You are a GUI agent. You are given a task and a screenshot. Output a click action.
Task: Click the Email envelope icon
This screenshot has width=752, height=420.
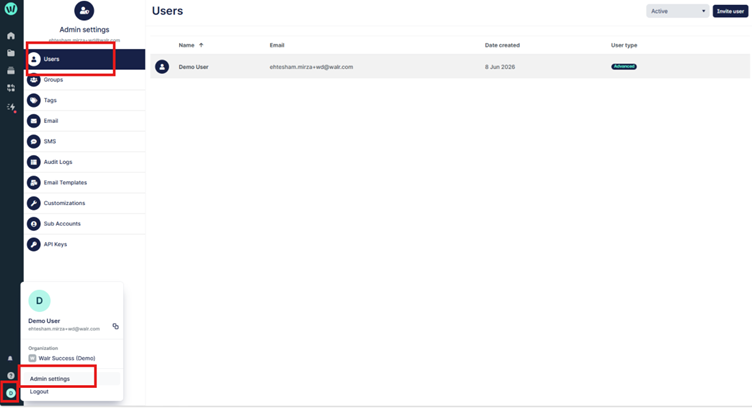tap(34, 121)
